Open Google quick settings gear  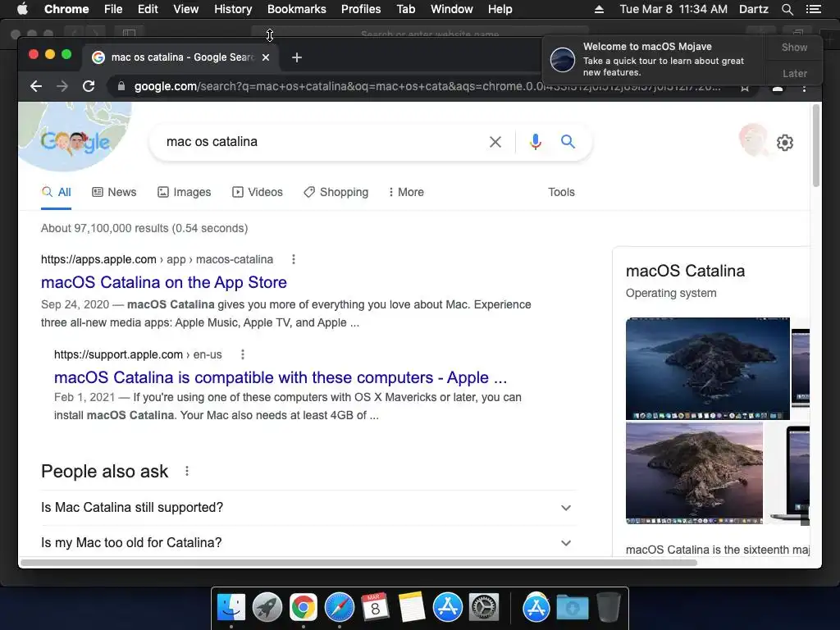(785, 143)
